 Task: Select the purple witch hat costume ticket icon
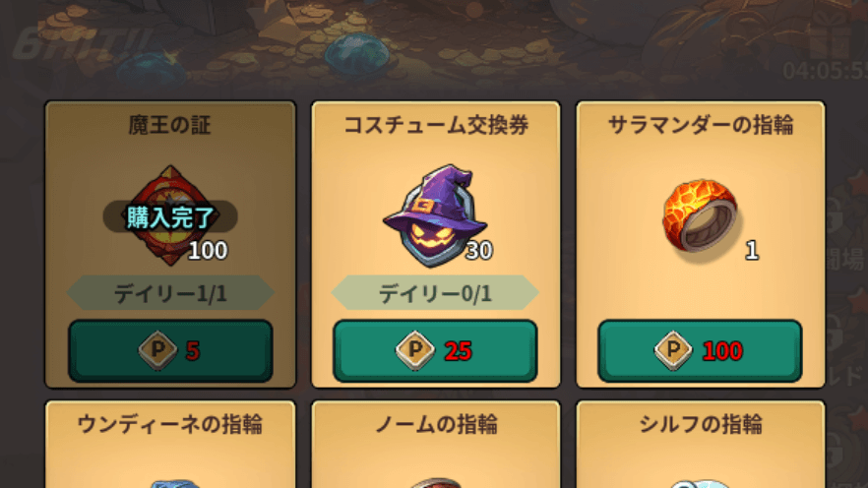435,215
